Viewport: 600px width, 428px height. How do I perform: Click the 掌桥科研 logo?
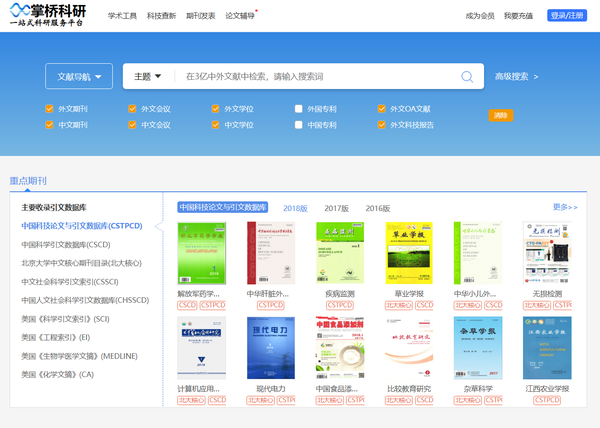click(48, 15)
